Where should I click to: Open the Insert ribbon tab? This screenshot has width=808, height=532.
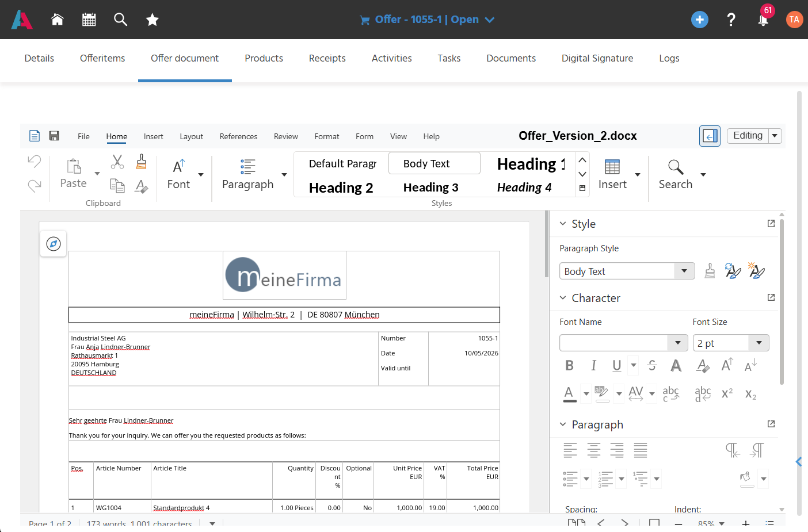154,136
